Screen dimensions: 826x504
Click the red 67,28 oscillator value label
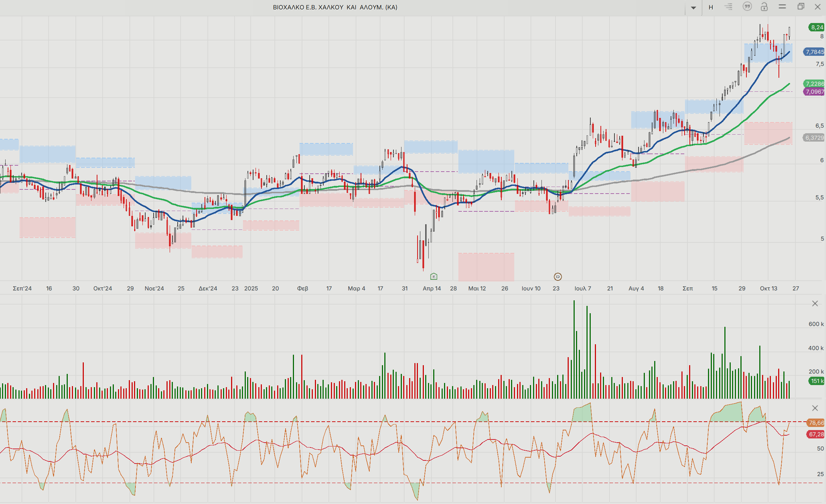click(816, 434)
